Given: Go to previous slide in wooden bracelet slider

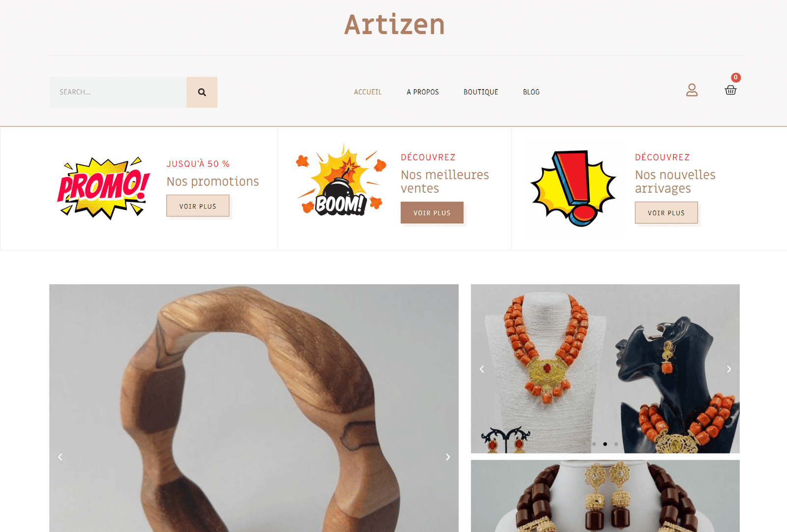Looking at the screenshot, I should (60, 457).
